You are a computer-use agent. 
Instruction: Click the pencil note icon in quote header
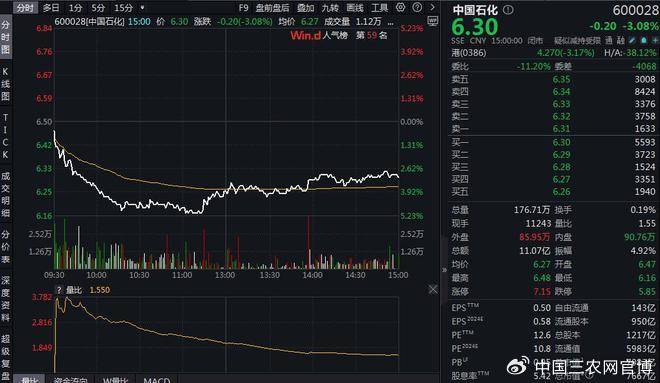click(x=632, y=40)
